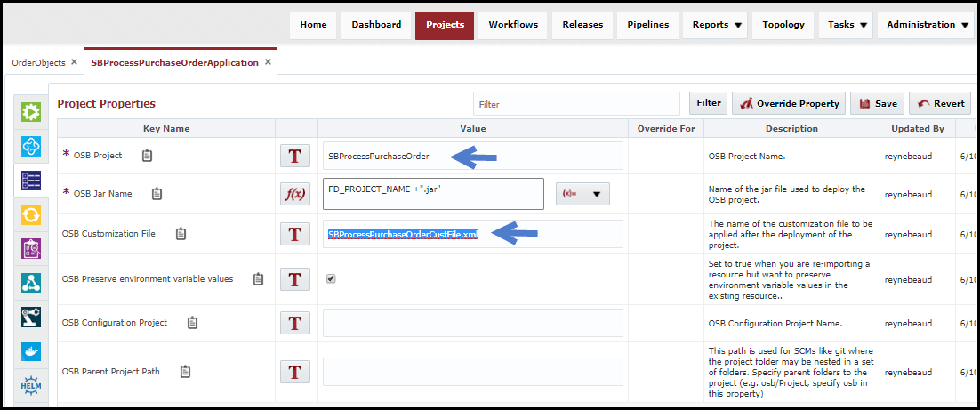The width and height of the screenshot is (980, 410).
Task: Click clipboard icon next to OSB Parent Project Path
Action: pyautogui.click(x=185, y=372)
